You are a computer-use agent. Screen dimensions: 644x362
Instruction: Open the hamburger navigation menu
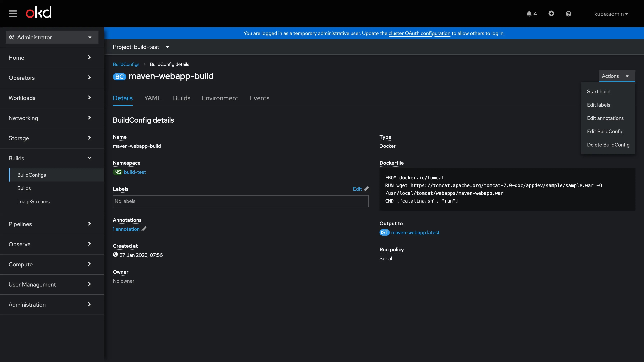13,13
